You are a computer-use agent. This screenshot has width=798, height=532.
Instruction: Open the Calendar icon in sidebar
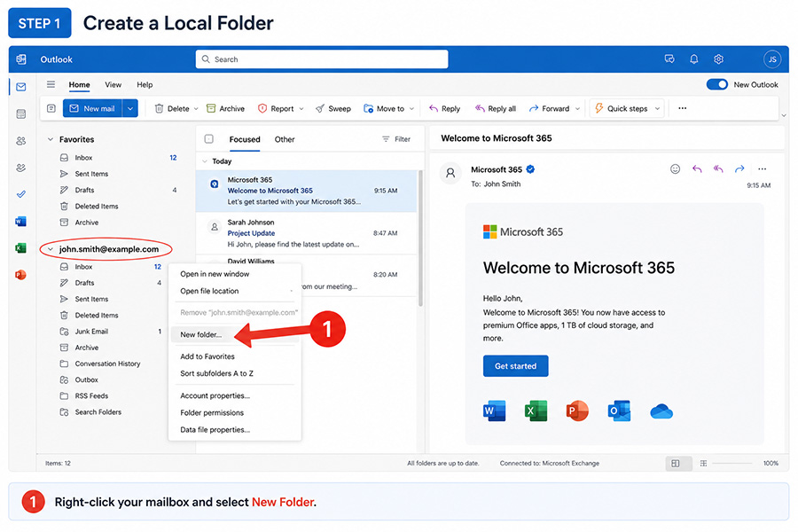21,114
